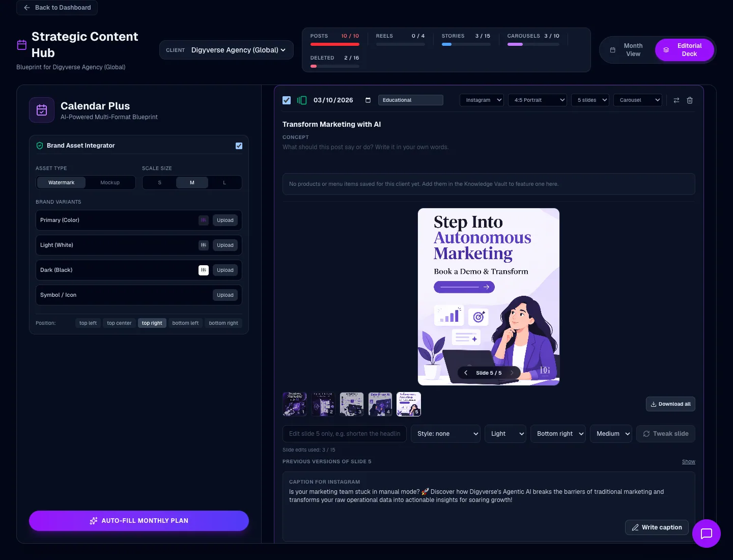This screenshot has height=560, width=733.
Task: Select slide 3 thumbnail
Action: coord(352,404)
